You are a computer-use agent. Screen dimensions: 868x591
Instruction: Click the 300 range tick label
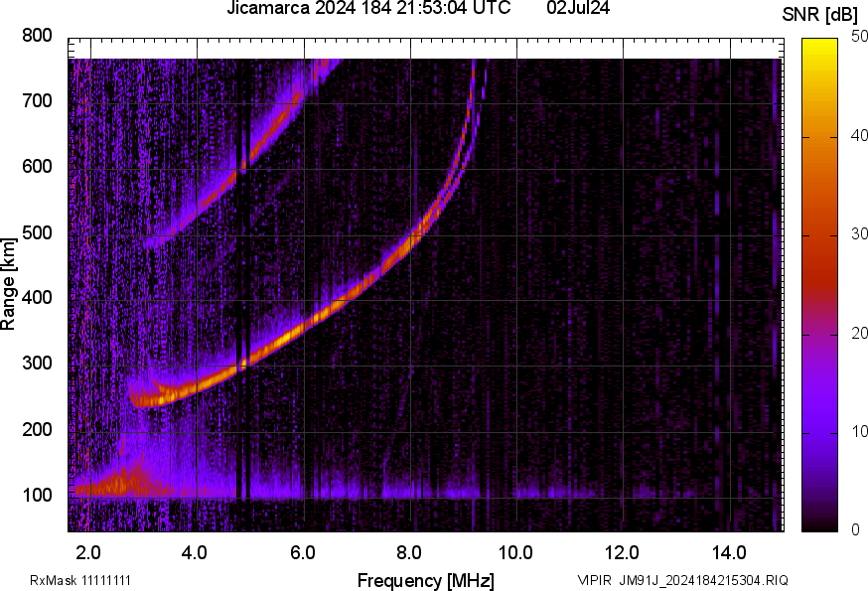pos(37,364)
